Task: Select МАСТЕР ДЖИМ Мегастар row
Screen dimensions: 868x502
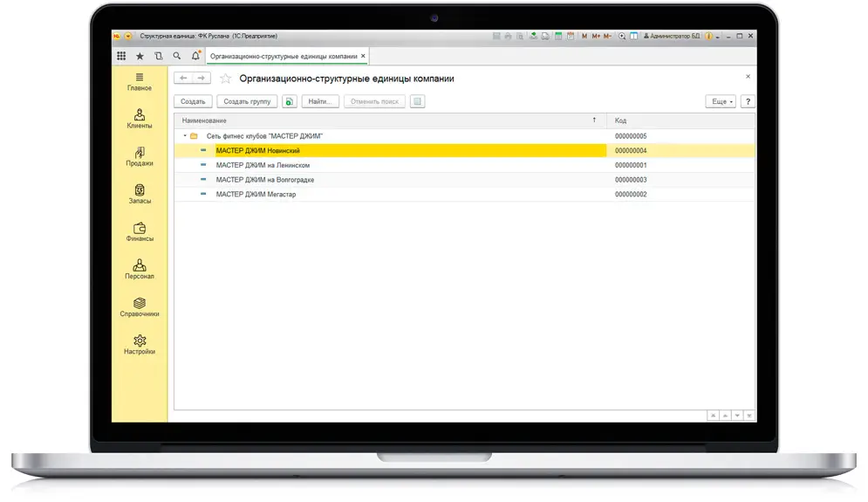Action: pos(464,194)
